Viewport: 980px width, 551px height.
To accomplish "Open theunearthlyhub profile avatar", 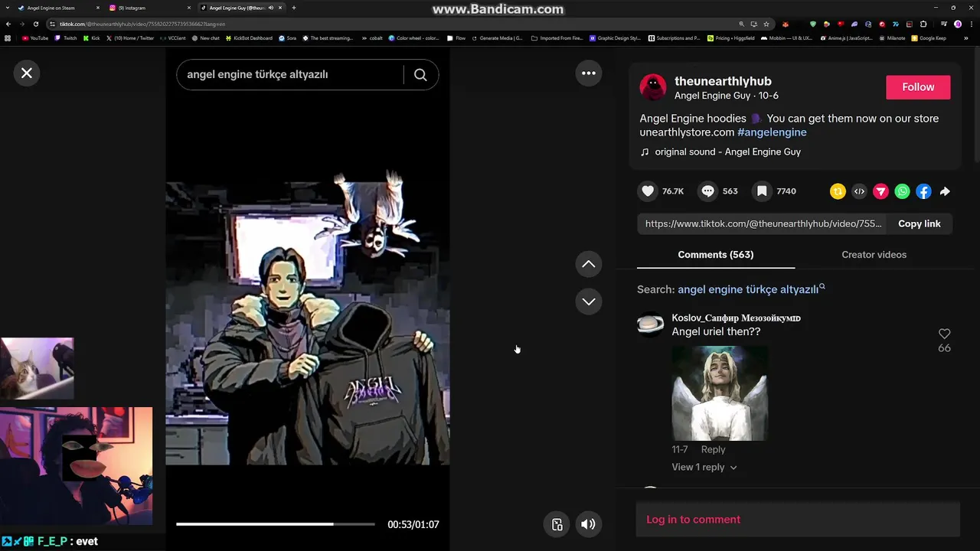I will coord(653,87).
